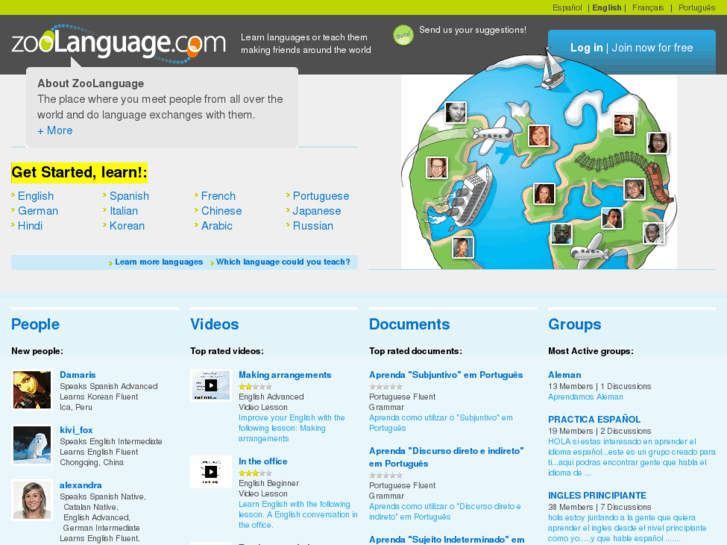Screen dimensions: 727x545
Task: Open kivi_fox profile name link
Action: 76,430
